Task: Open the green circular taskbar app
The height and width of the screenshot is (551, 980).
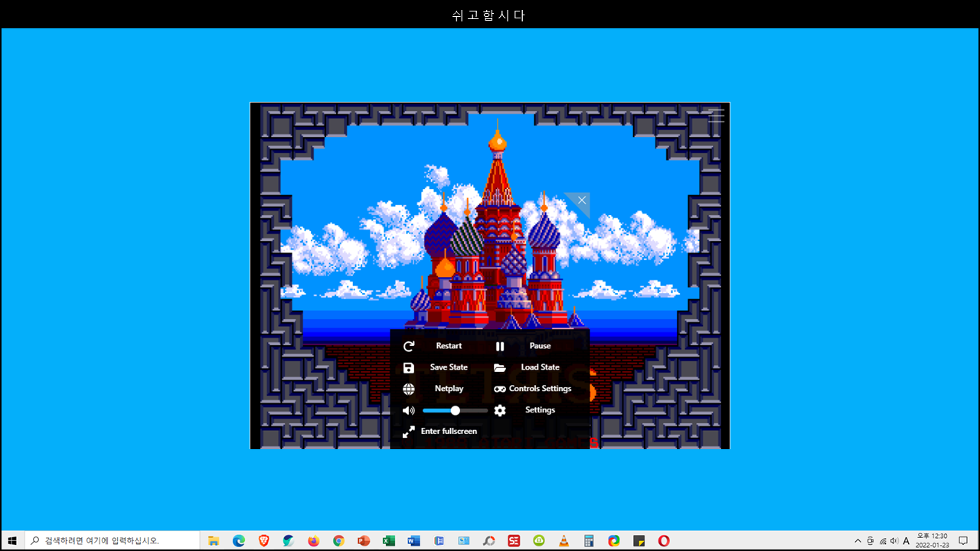Action: [539, 541]
